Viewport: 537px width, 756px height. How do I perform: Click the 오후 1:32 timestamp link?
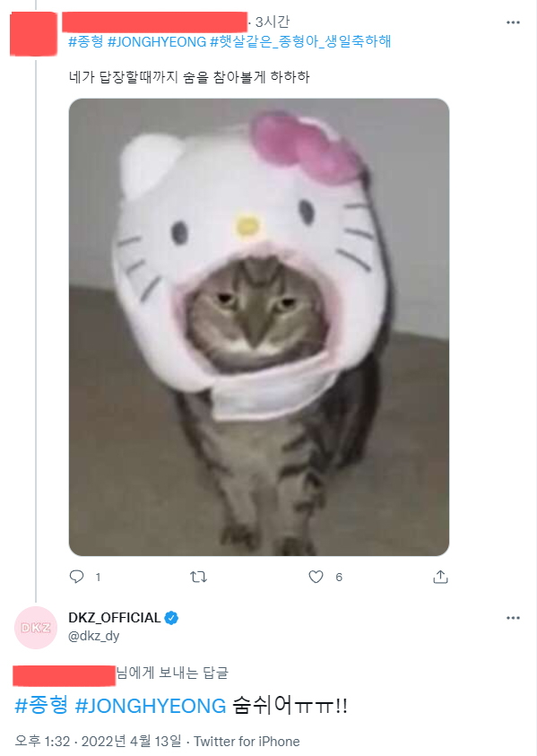coord(45,738)
